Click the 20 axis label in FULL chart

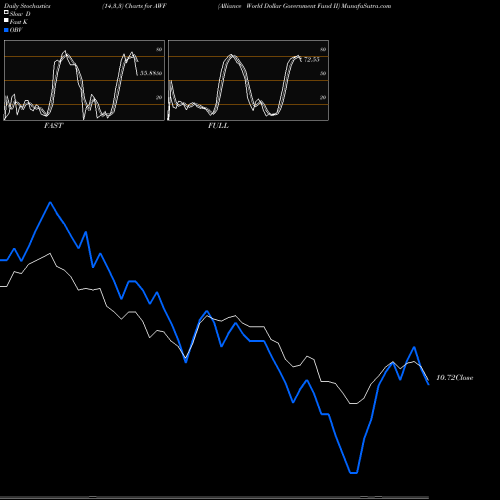tap(323, 97)
